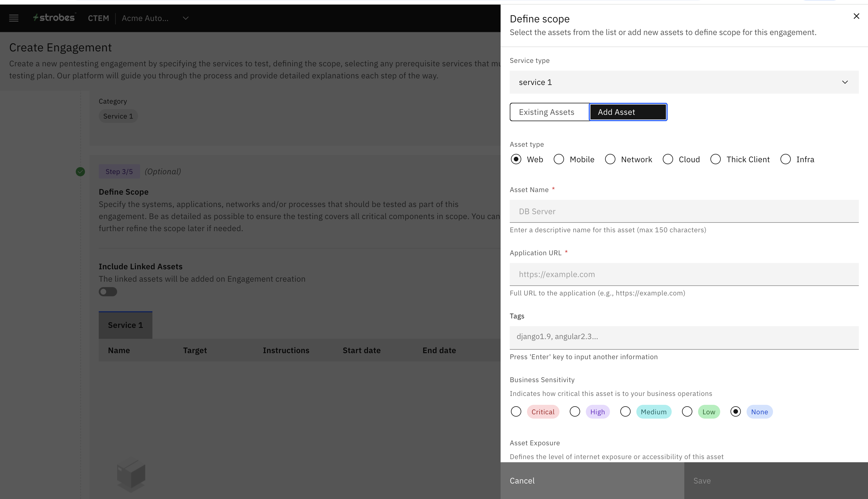This screenshot has height=499, width=868.
Task: Click the Service type chevron arrow
Action: [845, 82]
